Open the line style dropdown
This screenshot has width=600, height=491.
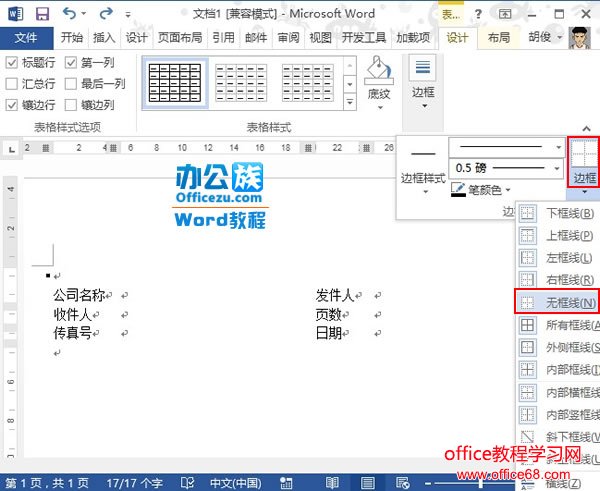coord(559,147)
